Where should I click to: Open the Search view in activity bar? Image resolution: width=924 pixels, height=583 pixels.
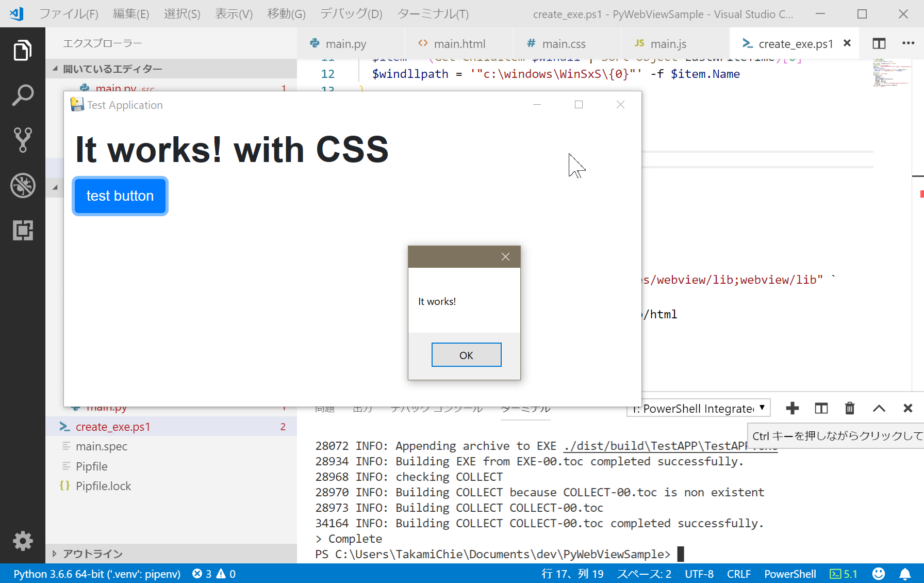(x=22, y=95)
